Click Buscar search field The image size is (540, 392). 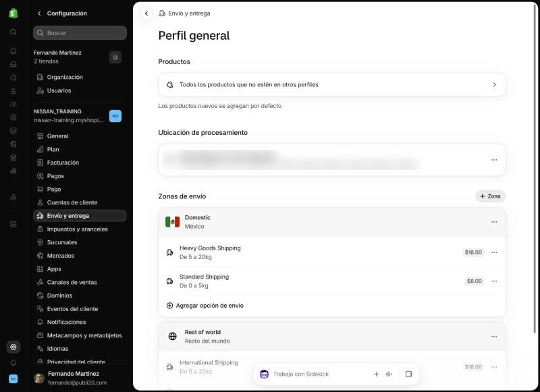[80, 32]
